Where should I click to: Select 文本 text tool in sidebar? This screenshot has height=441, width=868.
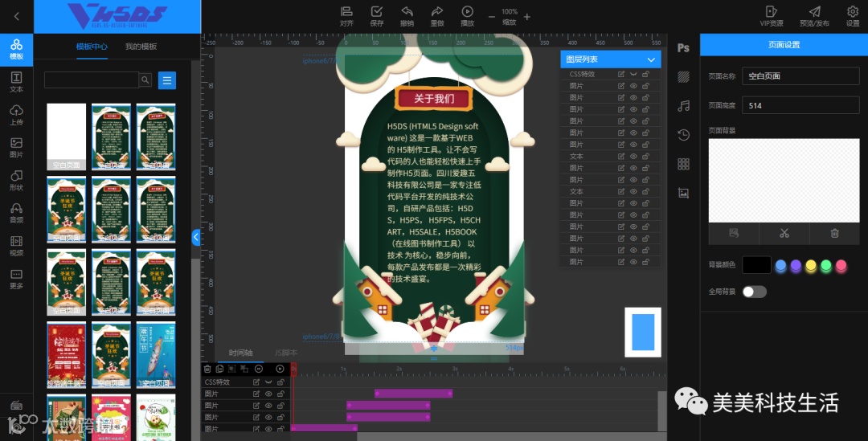pyautogui.click(x=17, y=83)
